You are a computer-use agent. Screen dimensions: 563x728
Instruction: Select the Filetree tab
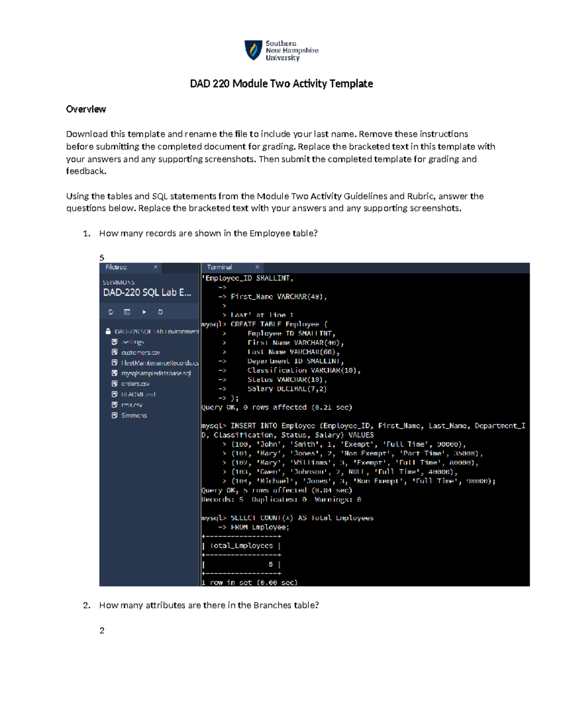[x=116, y=267]
